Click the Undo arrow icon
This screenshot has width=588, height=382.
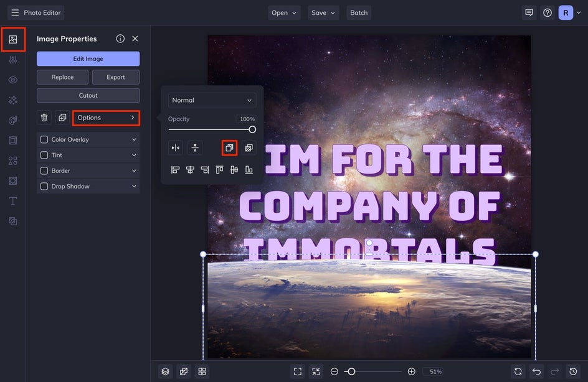536,371
